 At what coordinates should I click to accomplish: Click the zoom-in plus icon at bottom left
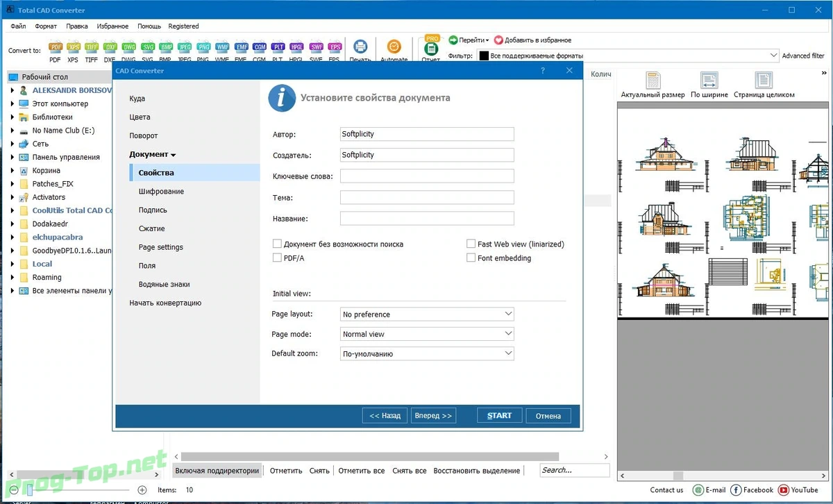[142, 489]
